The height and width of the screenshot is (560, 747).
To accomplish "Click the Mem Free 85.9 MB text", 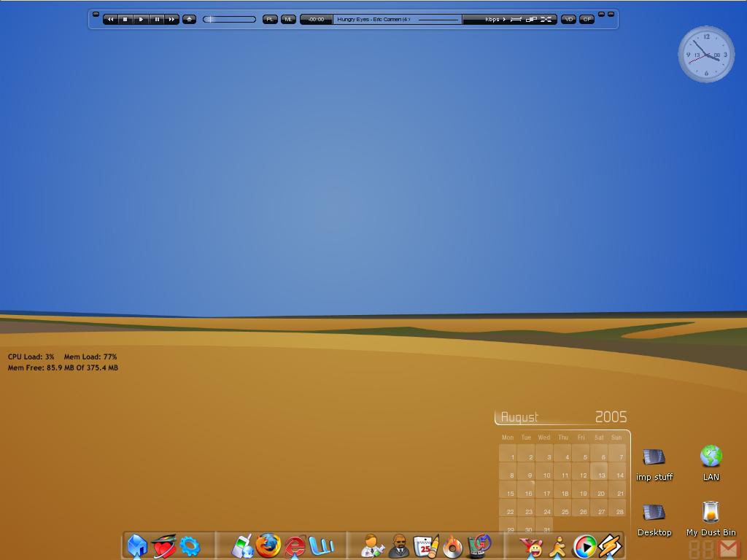I will (63, 367).
